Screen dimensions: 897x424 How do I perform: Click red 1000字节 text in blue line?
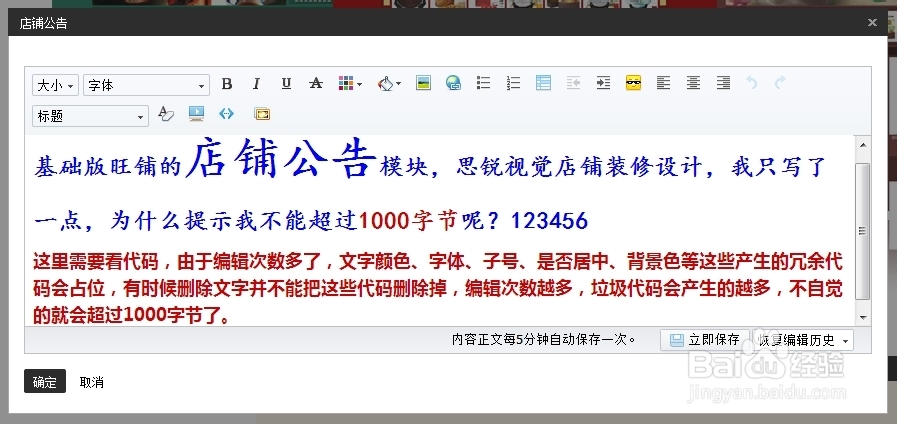pos(407,221)
